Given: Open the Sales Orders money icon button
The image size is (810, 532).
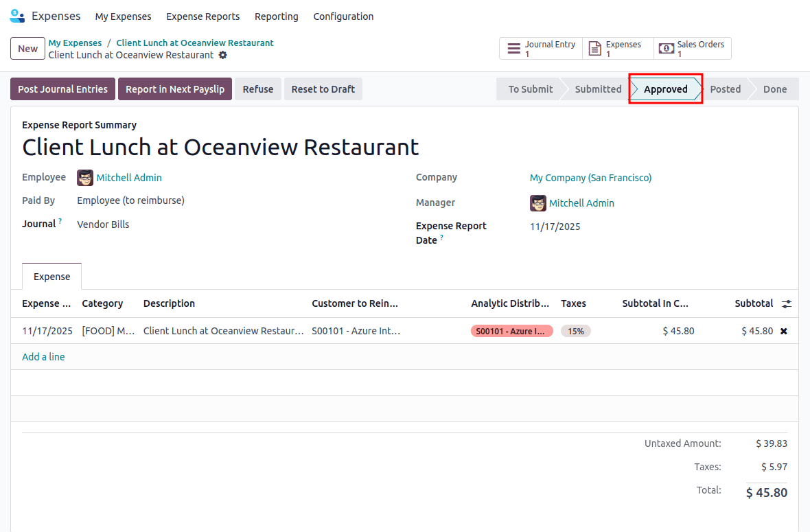Looking at the screenshot, I should [665, 48].
